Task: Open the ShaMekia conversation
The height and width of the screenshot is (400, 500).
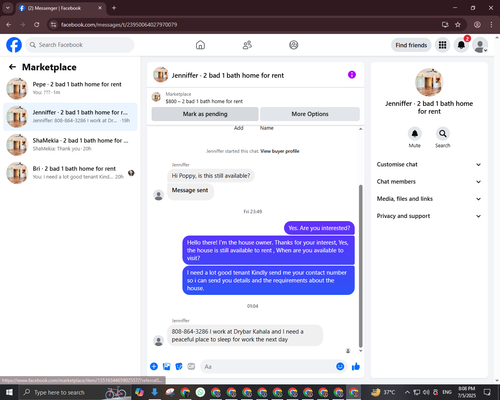Action: tap(70, 145)
